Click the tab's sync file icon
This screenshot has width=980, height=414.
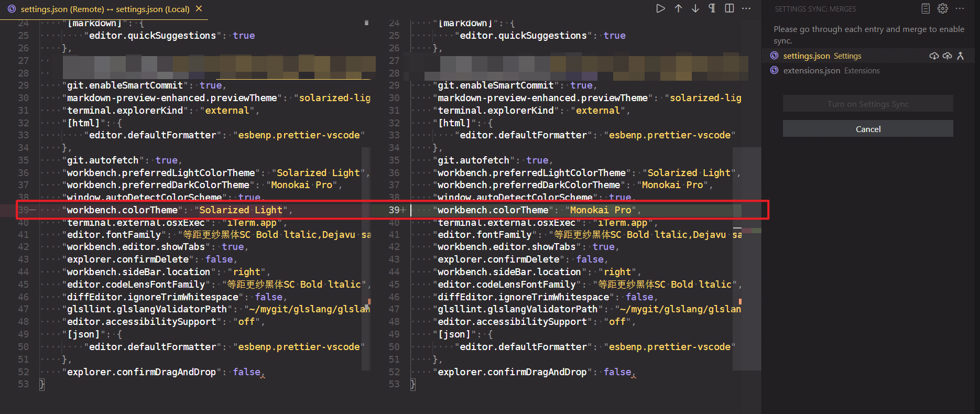pos(12,9)
